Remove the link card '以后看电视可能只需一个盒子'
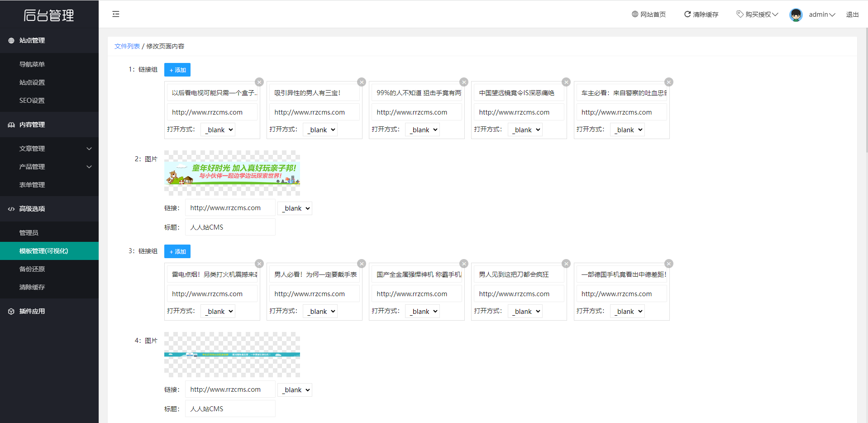The image size is (868, 423). click(259, 82)
